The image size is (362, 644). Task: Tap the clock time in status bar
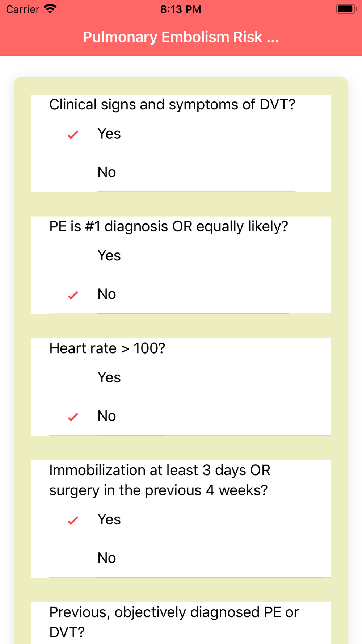[x=181, y=9]
